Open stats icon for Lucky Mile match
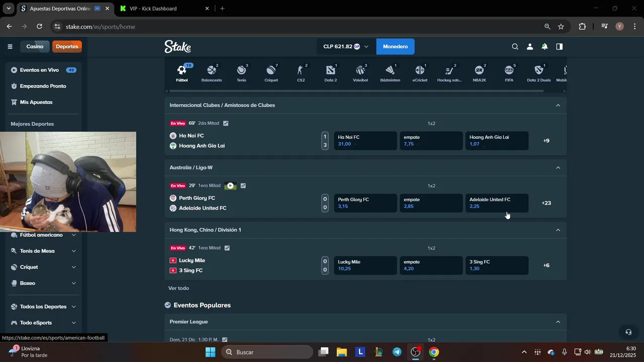644x362 pixels. [227, 248]
